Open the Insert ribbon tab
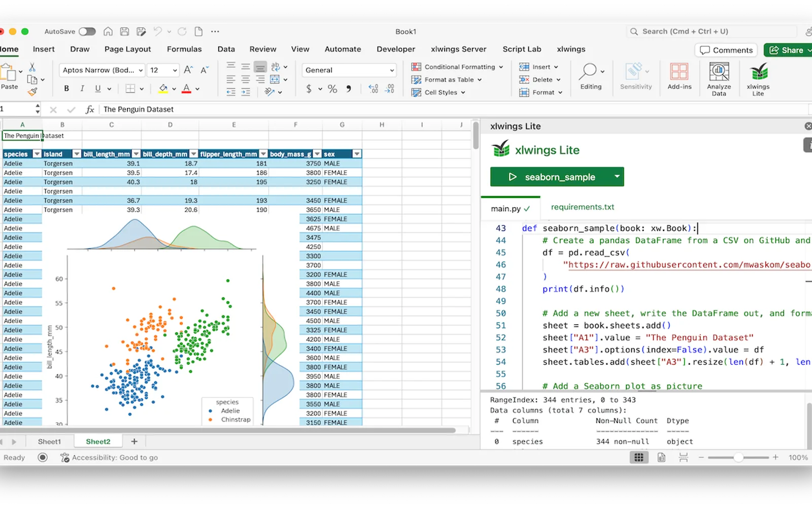Viewport: 812px width, 508px height. pos(44,49)
